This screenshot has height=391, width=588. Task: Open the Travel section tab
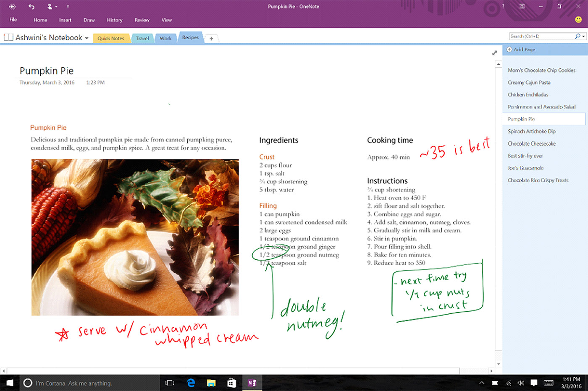pyautogui.click(x=142, y=38)
